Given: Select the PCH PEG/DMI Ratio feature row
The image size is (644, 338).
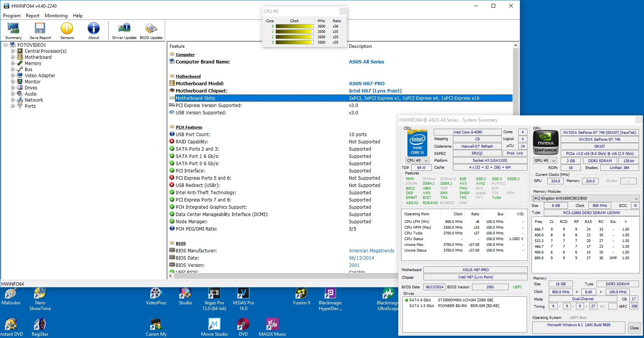Looking at the screenshot, I should (340, 229).
